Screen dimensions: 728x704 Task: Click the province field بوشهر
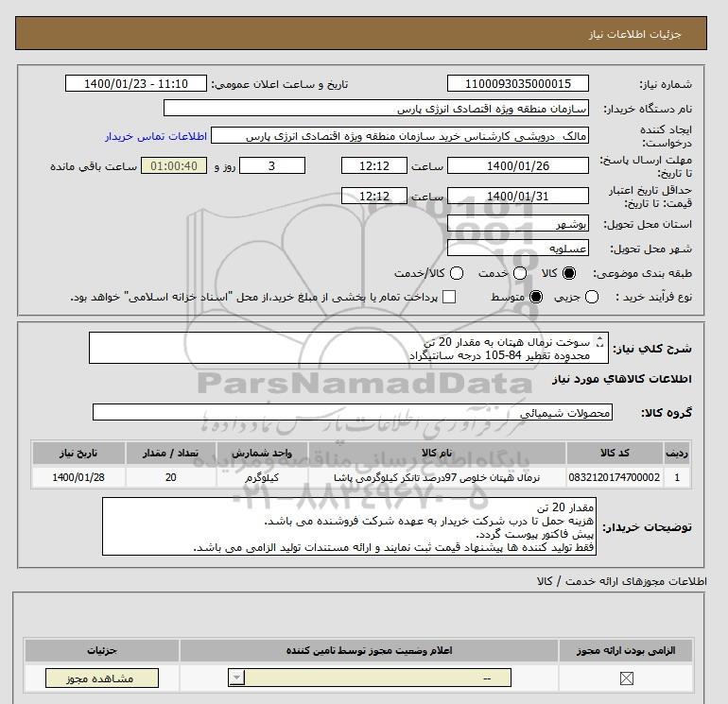(x=518, y=224)
